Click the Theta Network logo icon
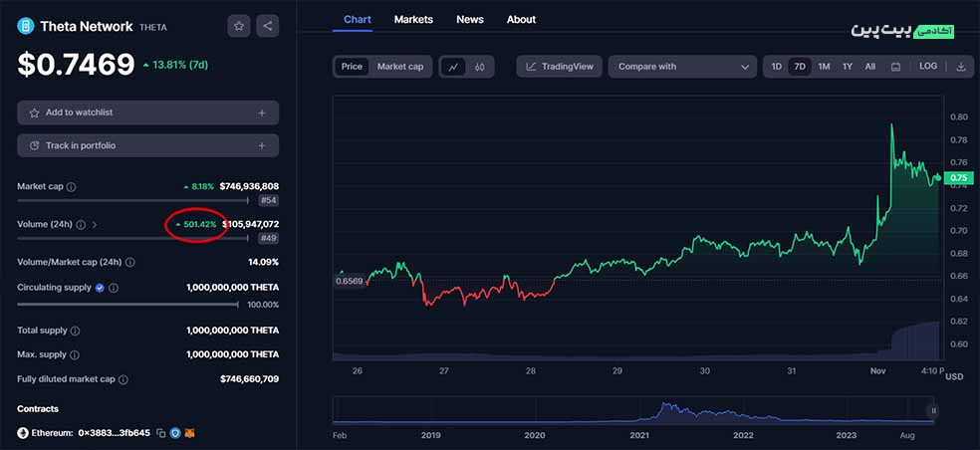This screenshot has height=450, width=980. (x=26, y=26)
